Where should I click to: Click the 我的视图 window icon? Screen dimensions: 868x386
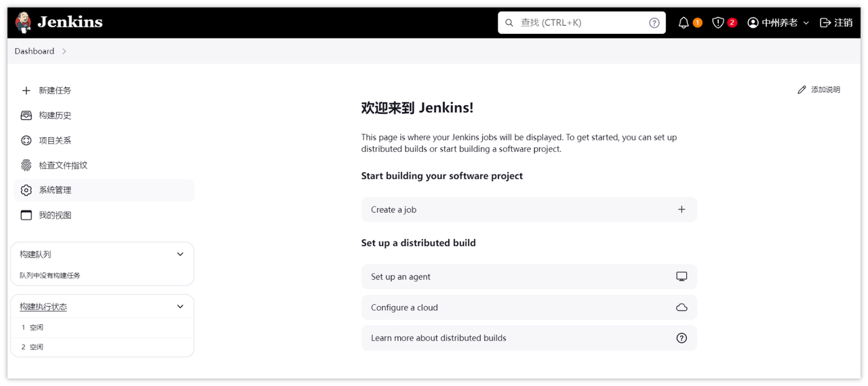tap(26, 215)
